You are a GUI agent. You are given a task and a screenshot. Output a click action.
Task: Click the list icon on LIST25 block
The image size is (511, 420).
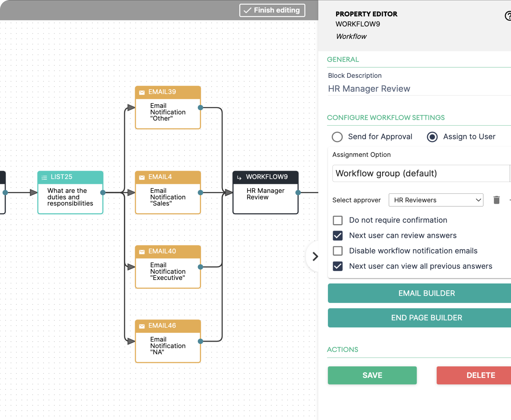(44, 178)
